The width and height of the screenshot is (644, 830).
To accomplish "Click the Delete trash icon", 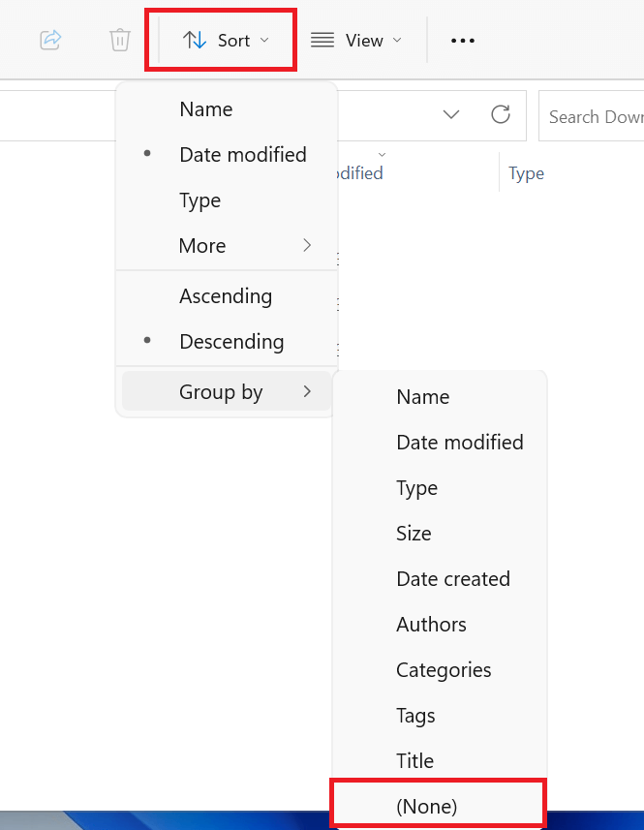I will point(119,40).
